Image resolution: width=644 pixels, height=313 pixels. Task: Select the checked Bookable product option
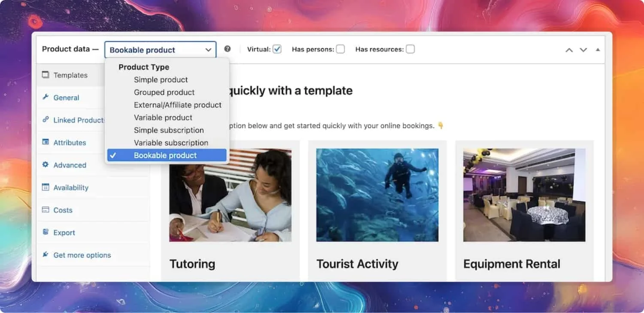click(x=167, y=155)
